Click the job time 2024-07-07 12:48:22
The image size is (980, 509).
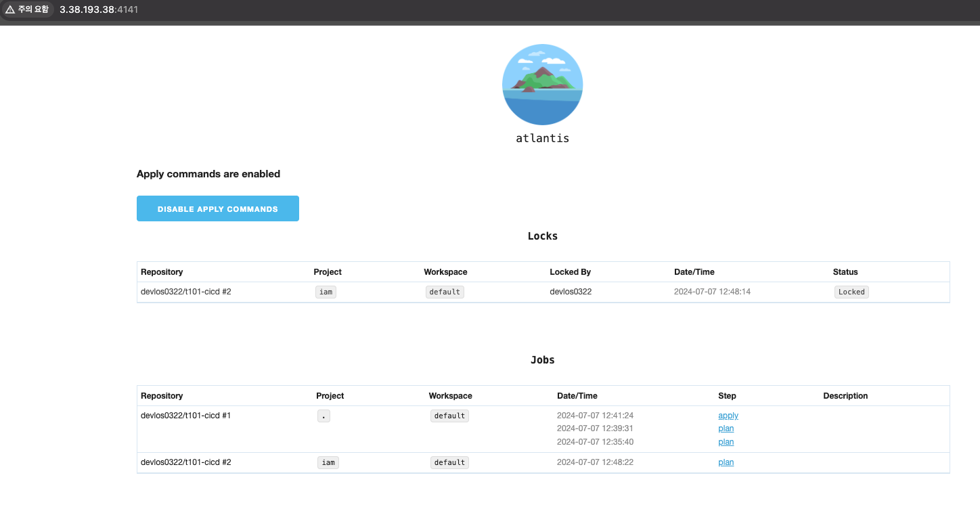point(595,462)
